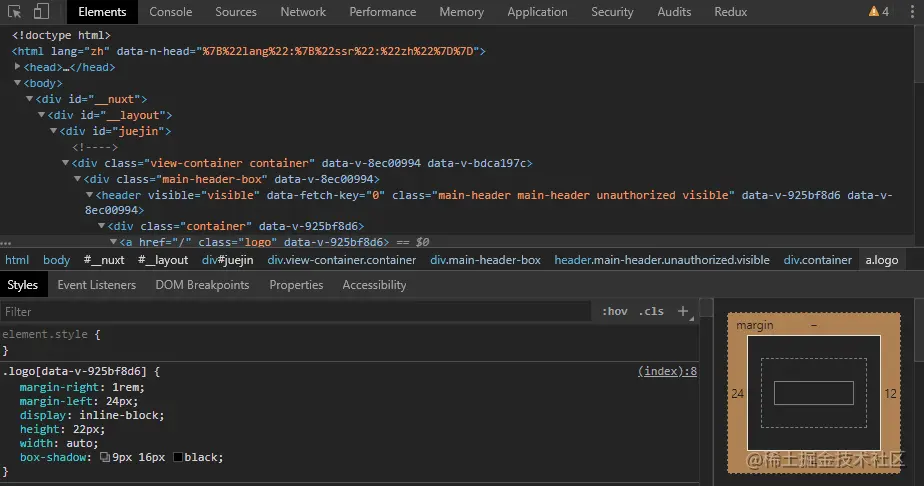Click the element.style rule selector

click(x=45, y=334)
